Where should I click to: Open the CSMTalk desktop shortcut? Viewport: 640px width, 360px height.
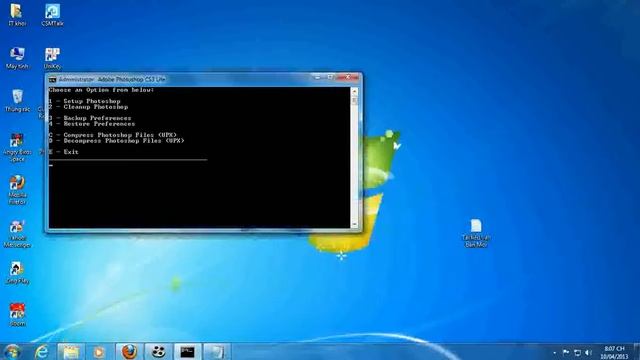pyautogui.click(x=52, y=15)
